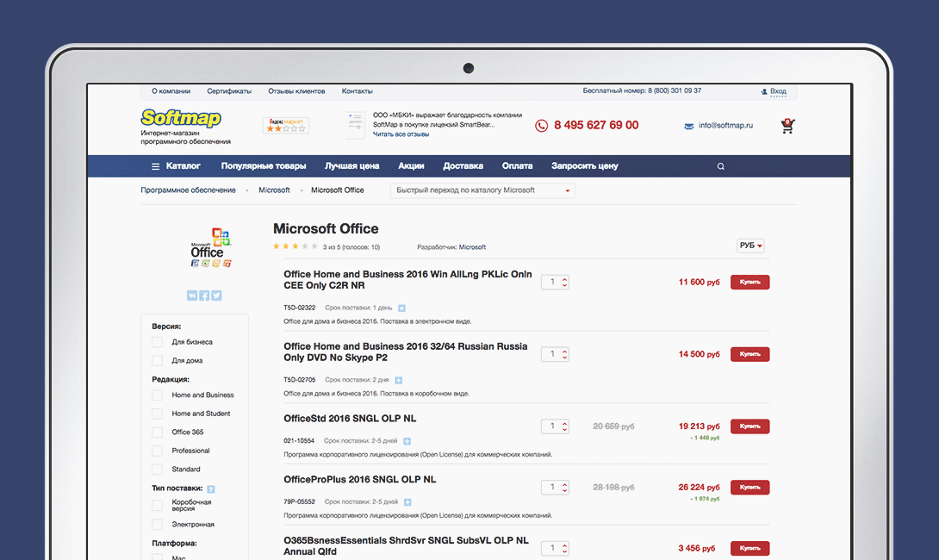Click the help icon beside Тип поставки
This screenshot has width=939, height=560.
pyautogui.click(x=211, y=488)
